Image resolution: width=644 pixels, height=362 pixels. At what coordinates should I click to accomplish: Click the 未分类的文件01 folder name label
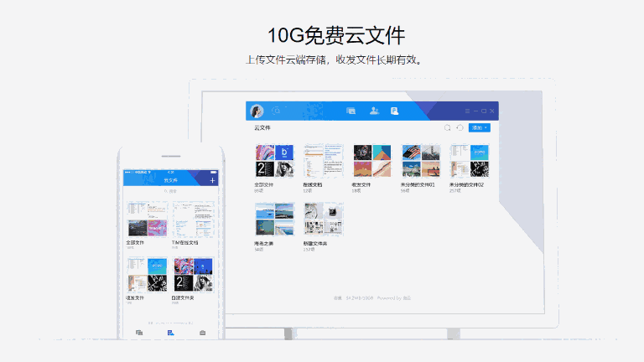pyautogui.click(x=418, y=184)
